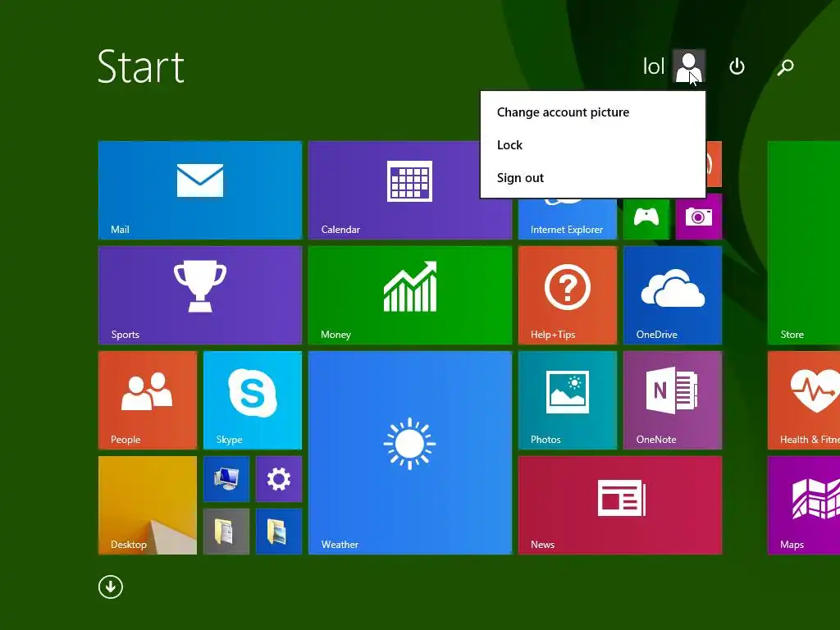Open the Sports tile
The image size is (840, 630).
pyautogui.click(x=200, y=295)
